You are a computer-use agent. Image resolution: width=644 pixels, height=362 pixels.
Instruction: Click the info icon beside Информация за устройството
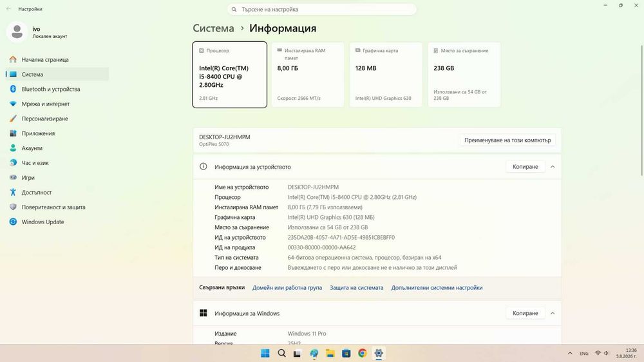click(204, 166)
